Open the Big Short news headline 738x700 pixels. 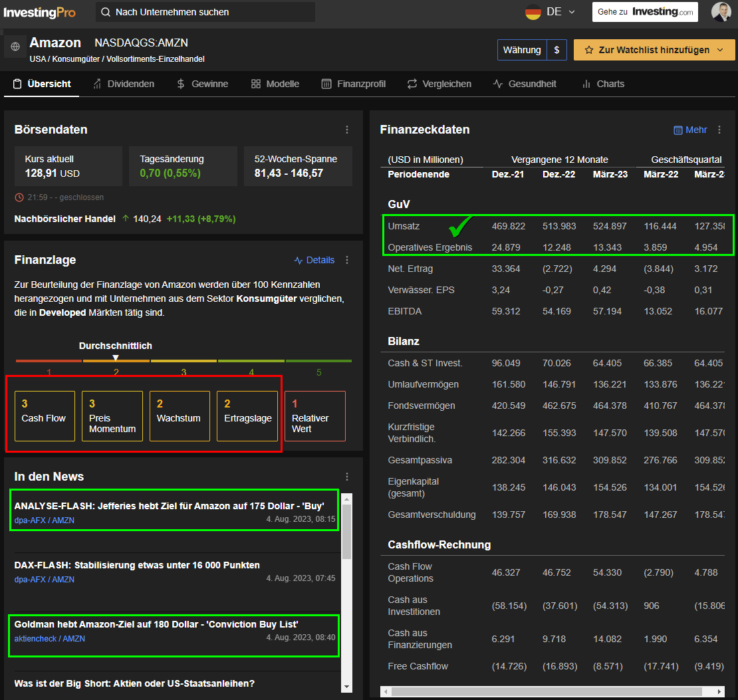(x=134, y=683)
